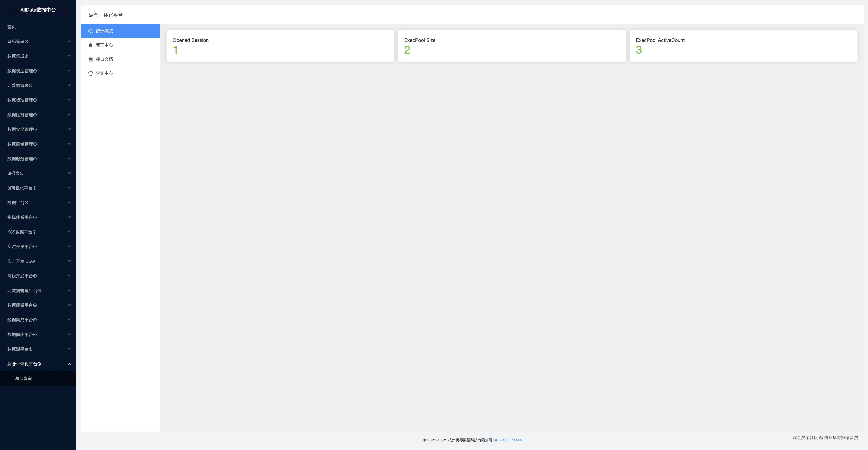Open the 统计概览 tab
868x450 pixels.
120,31
